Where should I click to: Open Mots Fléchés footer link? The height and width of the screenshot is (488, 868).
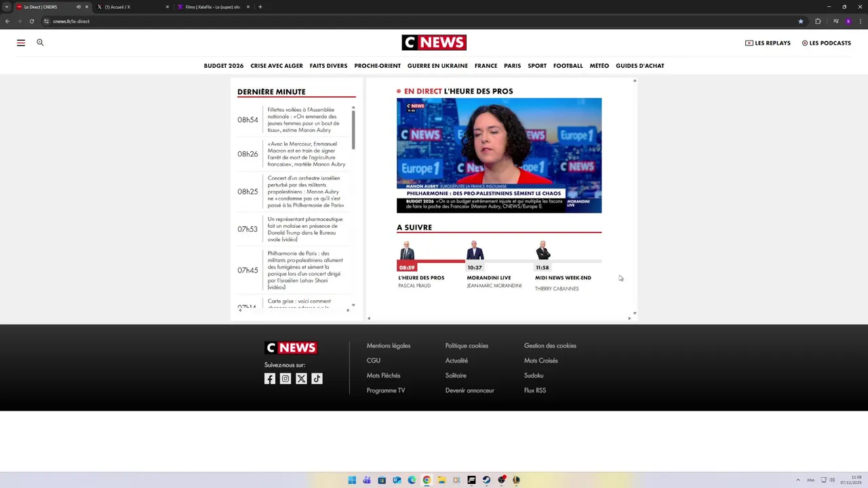click(x=383, y=375)
